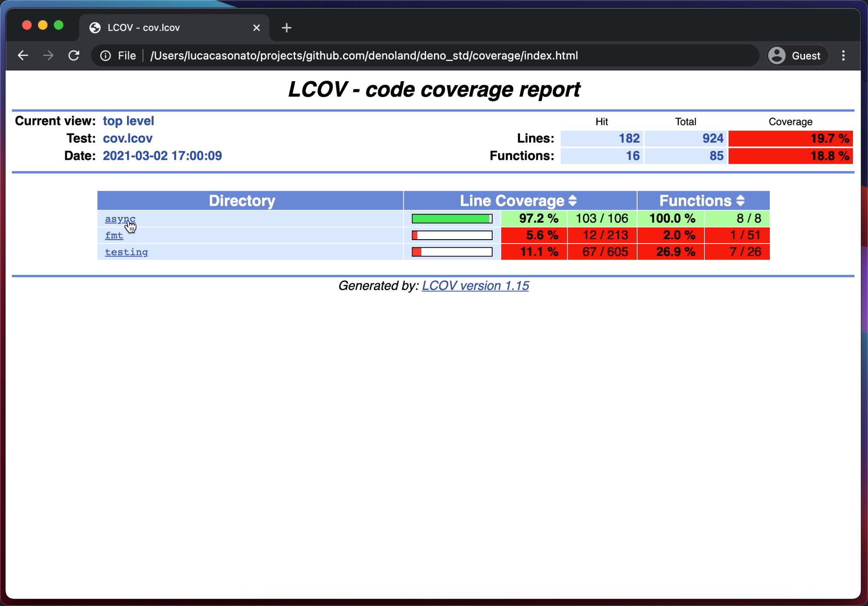The height and width of the screenshot is (606, 868).
Task: Select the LCOV - cov.lcov tab
Action: (174, 28)
